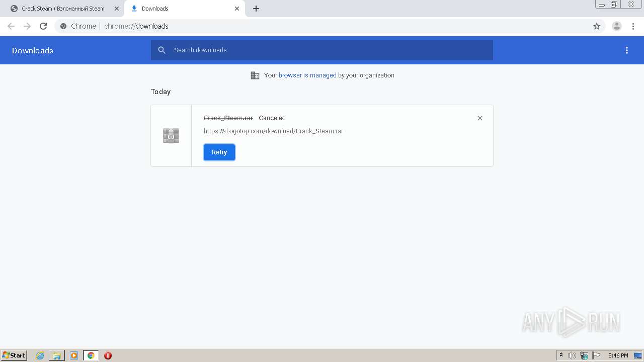
Task: Open the volume speaker tray icon
Action: [572, 355]
